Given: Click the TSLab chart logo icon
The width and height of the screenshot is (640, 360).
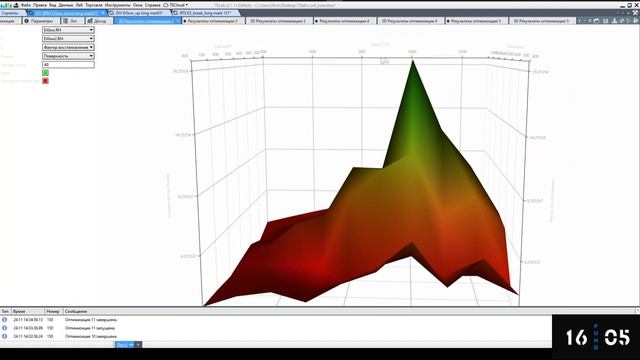Looking at the screenshot, I should pos(6,5).
